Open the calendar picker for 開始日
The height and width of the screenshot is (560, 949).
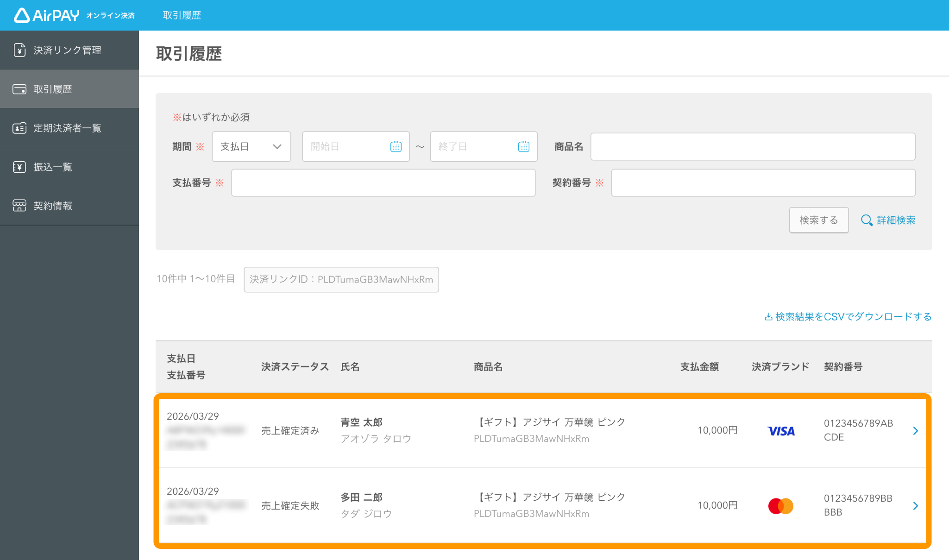point(396,146)
